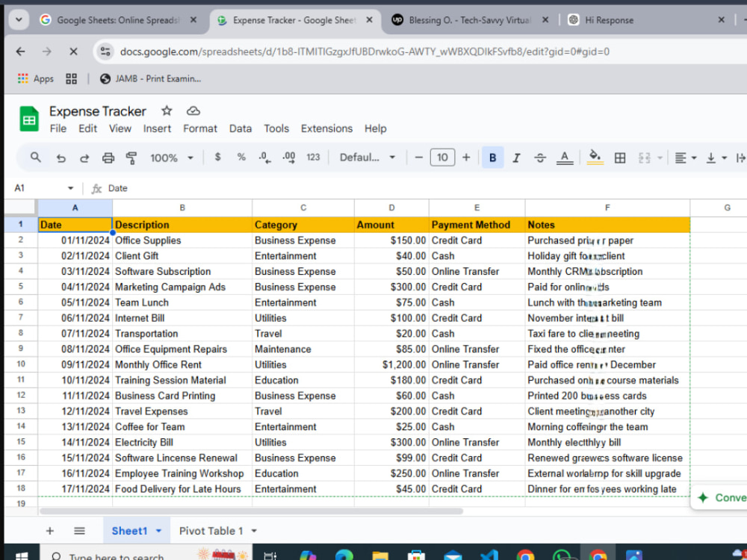Redo the last action

point(84,158)
